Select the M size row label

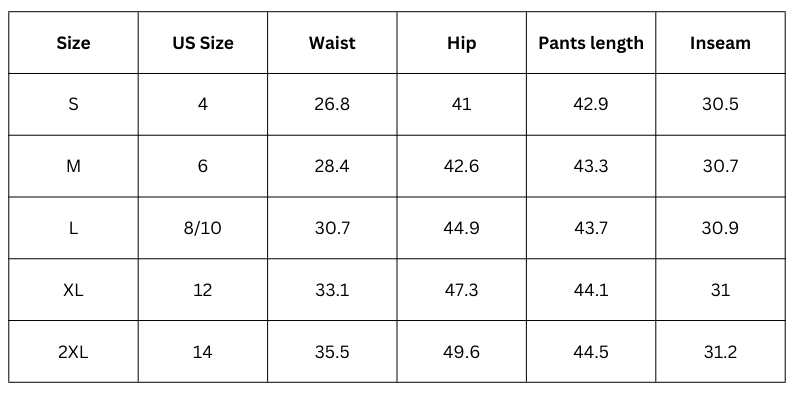(73, 166)
